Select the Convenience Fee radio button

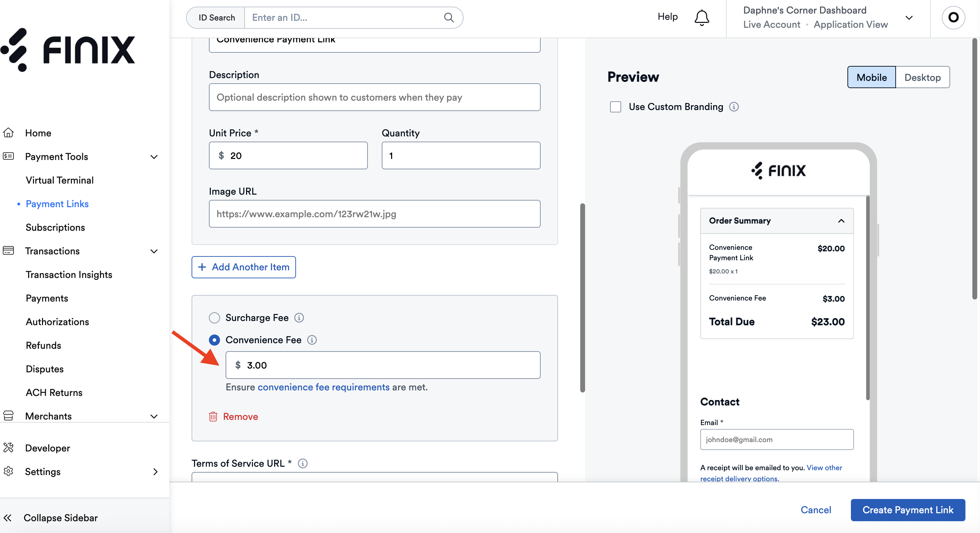coord(214,340)
